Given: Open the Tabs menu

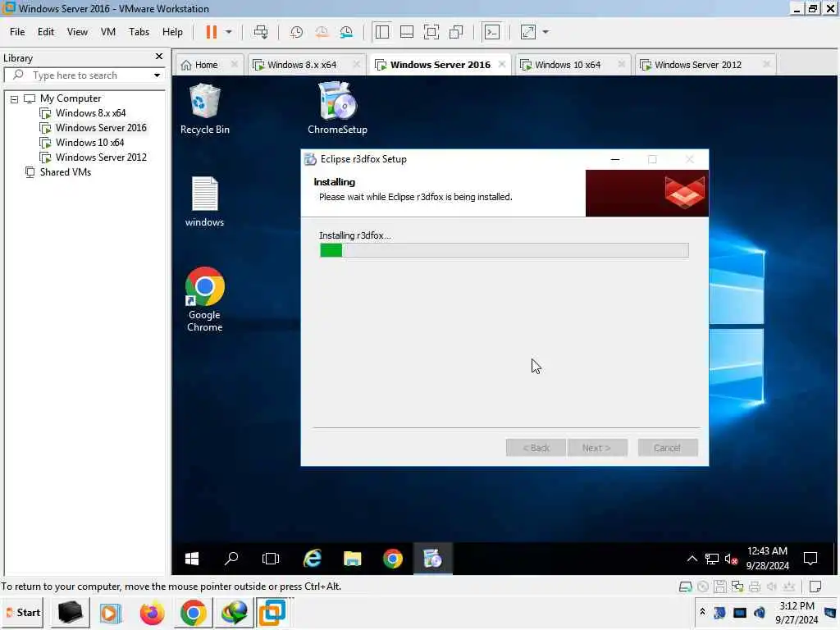Looking at the screenshot, I should pos(139,32).
